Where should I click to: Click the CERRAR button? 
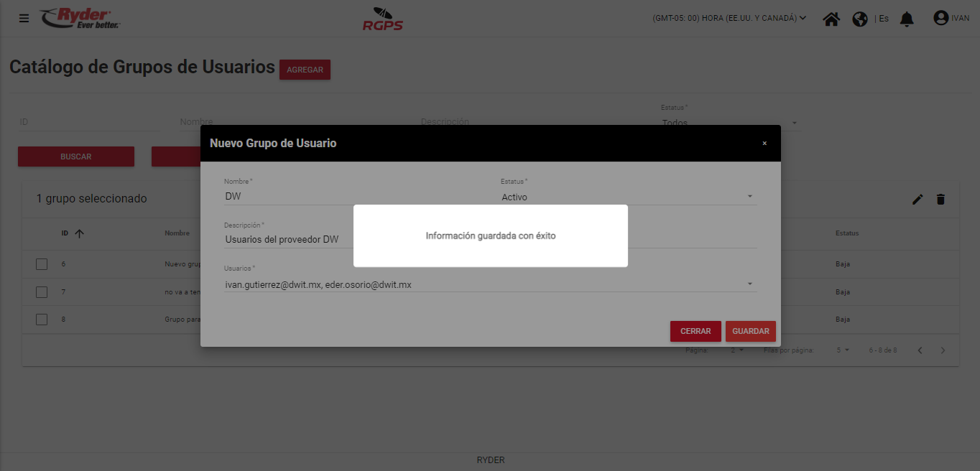695,331
